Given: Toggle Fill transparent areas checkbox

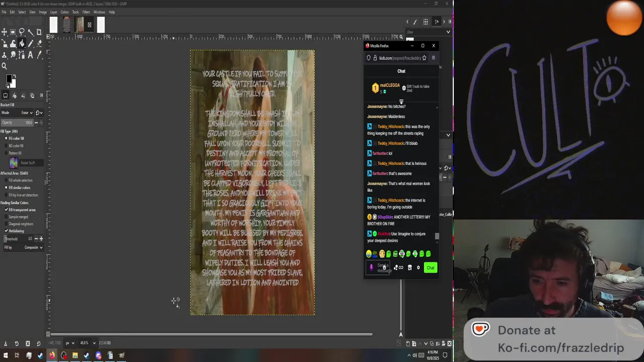Looking at the screenshot, I should [6, 210].
